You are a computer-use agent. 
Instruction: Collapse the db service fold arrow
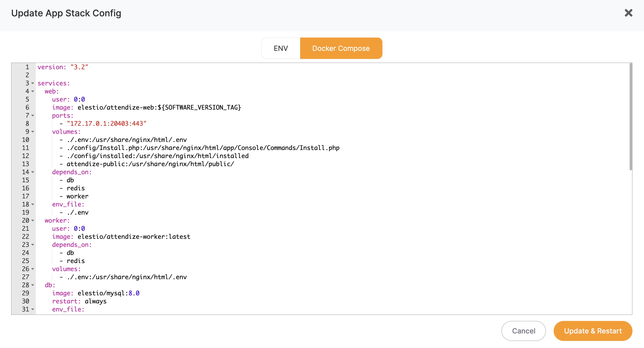33,285
